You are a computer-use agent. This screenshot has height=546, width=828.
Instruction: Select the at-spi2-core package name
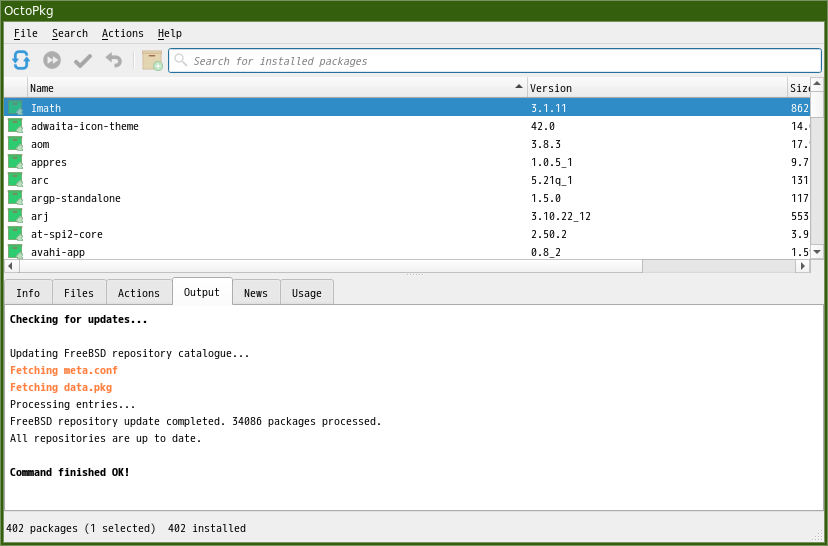(67, 234)
